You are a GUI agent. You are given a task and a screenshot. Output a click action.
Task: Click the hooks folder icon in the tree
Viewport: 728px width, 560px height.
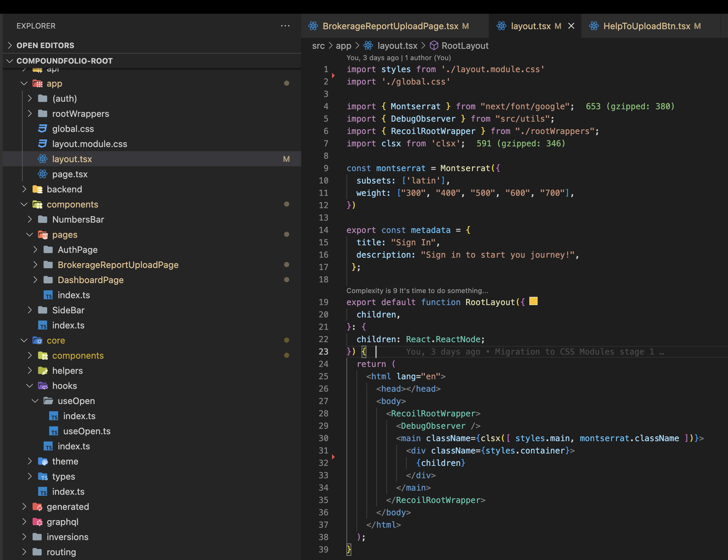(43, 385)
